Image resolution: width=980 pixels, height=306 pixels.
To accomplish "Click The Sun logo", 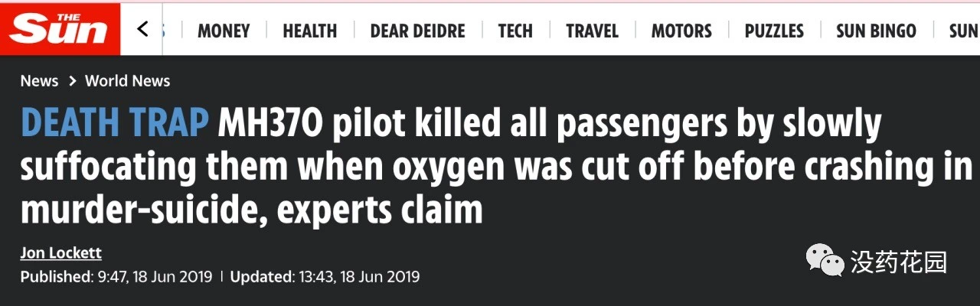I will (x=60, y=29).
